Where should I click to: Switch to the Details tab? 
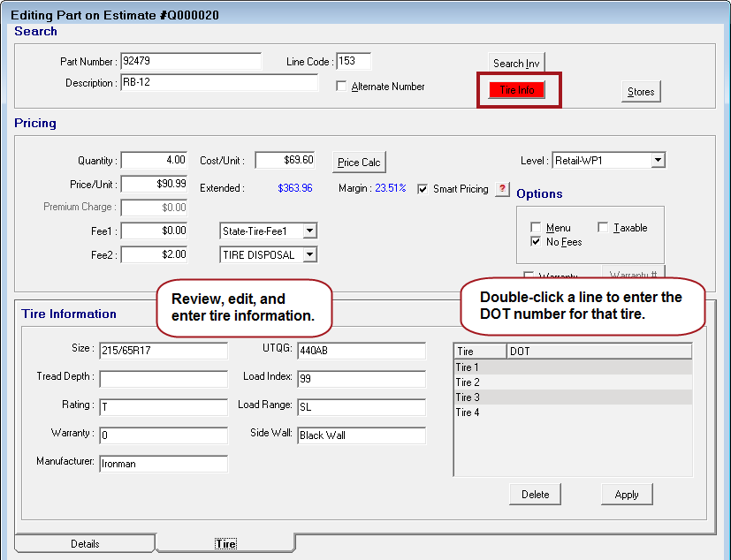[x=84, y=544]
